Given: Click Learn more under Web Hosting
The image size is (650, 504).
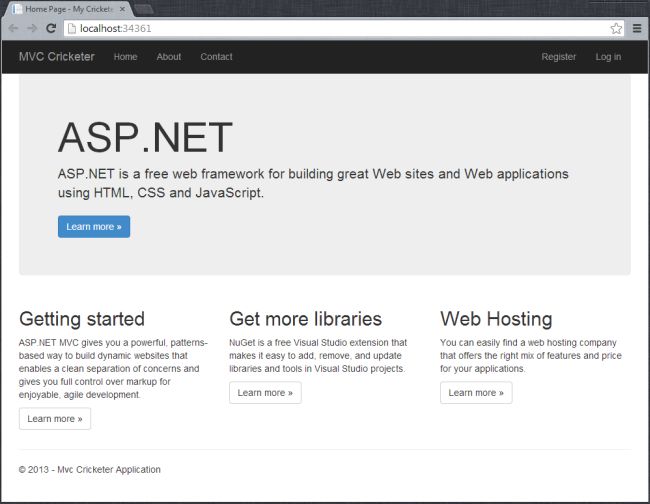Looking at the screenshot, I should 476,393.
